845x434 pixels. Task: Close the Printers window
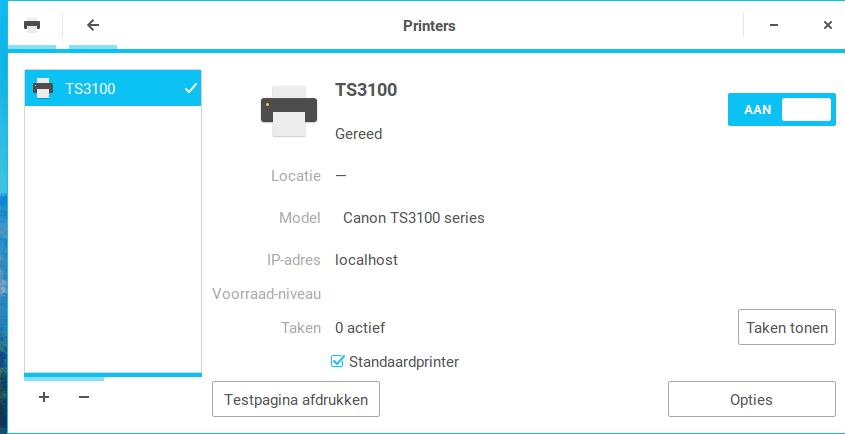click(828, 25)
